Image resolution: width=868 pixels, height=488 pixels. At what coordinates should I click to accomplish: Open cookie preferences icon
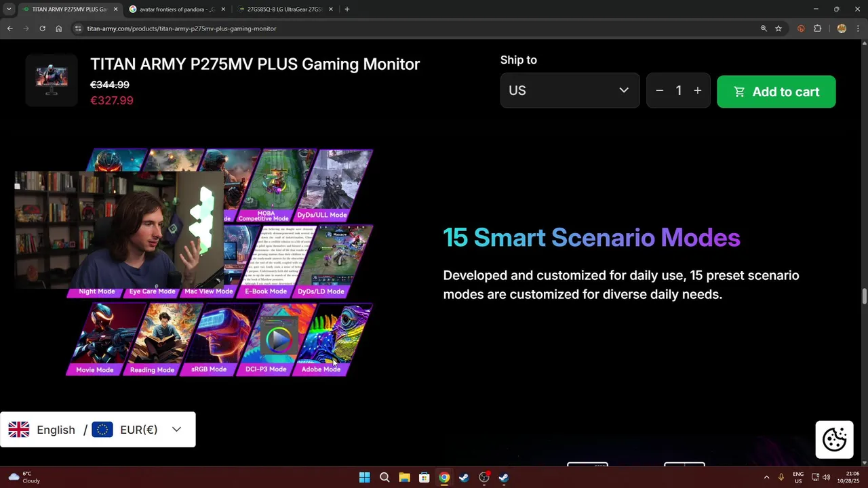pyautogui.click(x=834, y=439)
